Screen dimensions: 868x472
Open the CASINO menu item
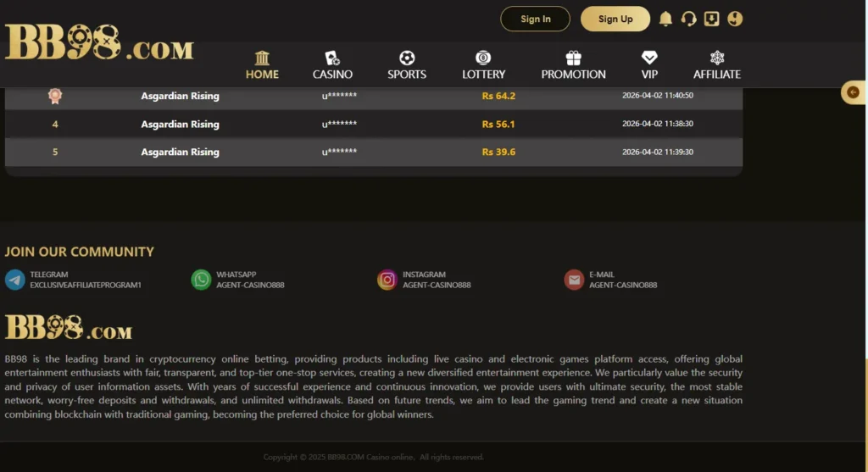click(332, 64)
